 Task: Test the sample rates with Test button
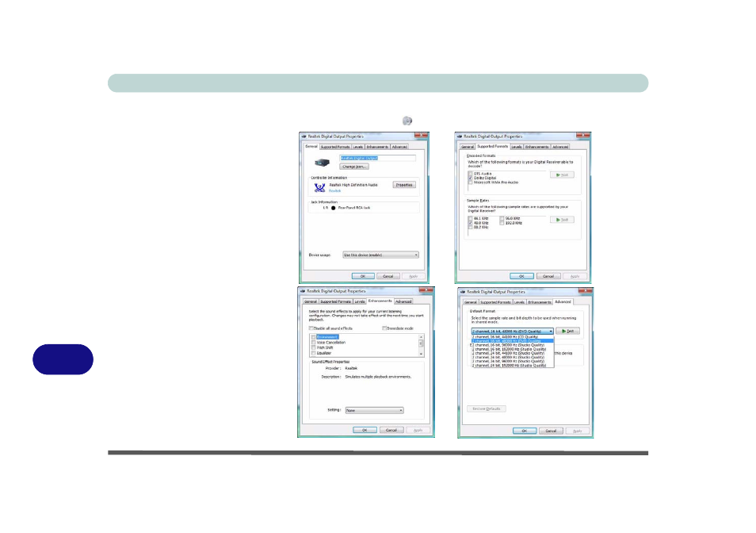562,220
